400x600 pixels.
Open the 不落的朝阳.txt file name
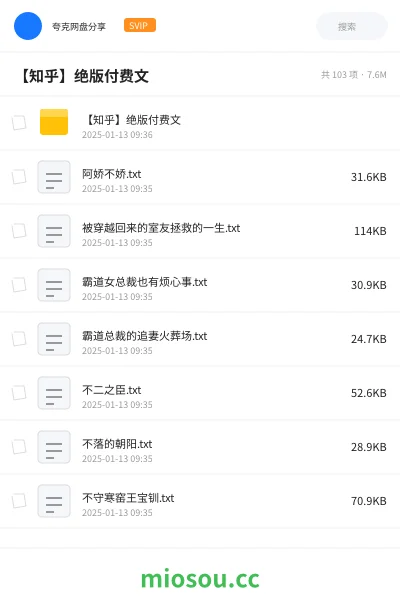click(117, 444)
